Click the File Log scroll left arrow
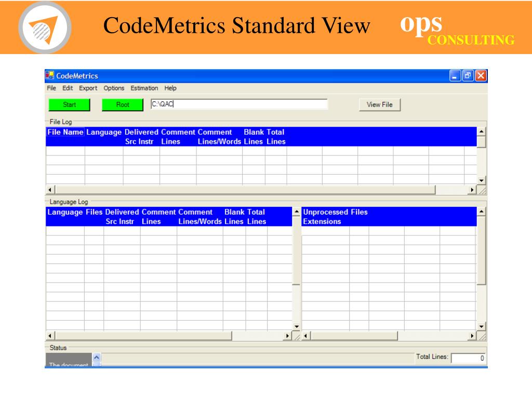This screenshot has width=532, height=399. click(50, 190)
